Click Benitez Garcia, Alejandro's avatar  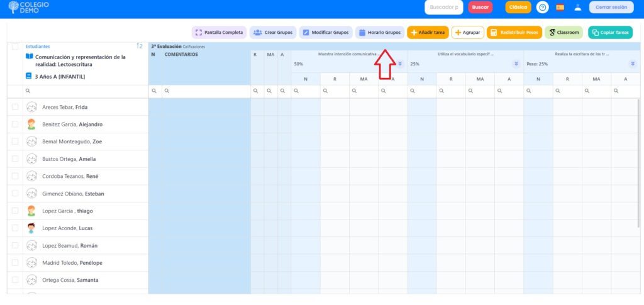pos(31,125)
